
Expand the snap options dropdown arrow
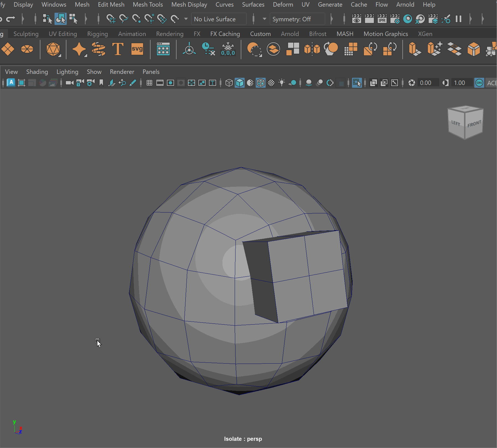pyautogui.click(x=186, y=19)
